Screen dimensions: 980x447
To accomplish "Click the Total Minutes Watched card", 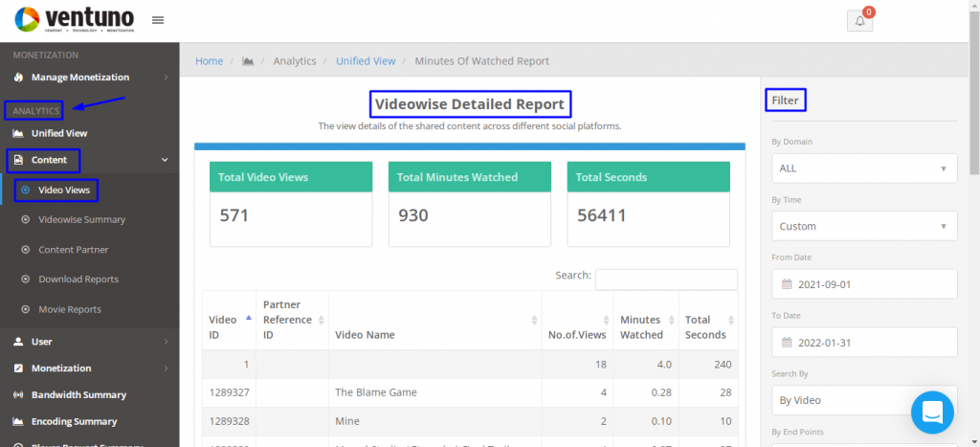I will (469, 205).
